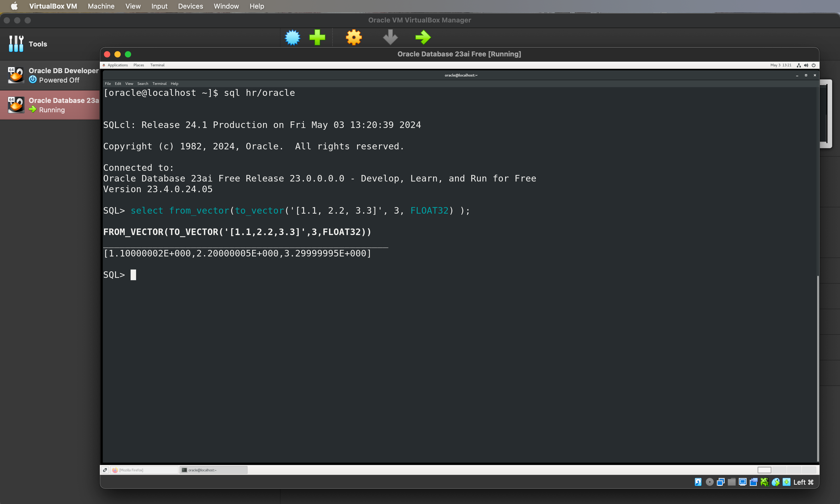Click guest network status icon
Image resolution: width=840 pixels, height=504 pixels.
pyautogui.click(x=798, y=65)
